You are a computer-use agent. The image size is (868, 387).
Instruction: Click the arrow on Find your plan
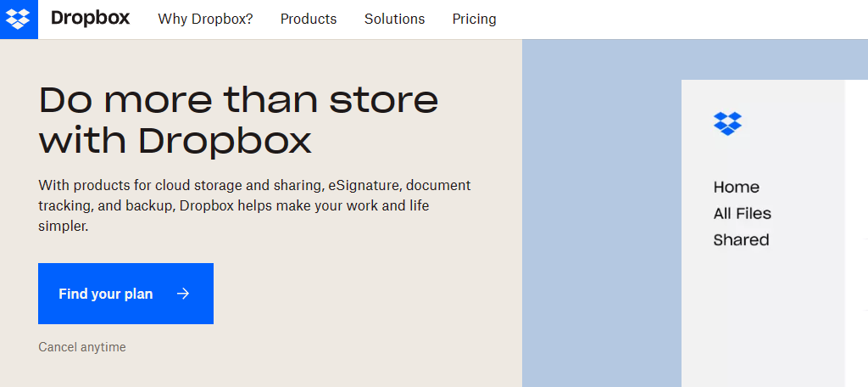point(183,294)
